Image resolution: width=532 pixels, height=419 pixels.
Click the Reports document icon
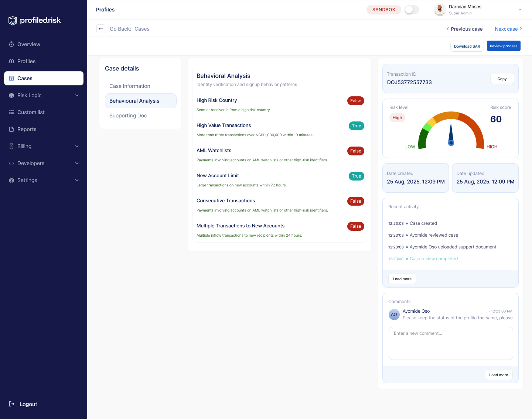point(11,129)
